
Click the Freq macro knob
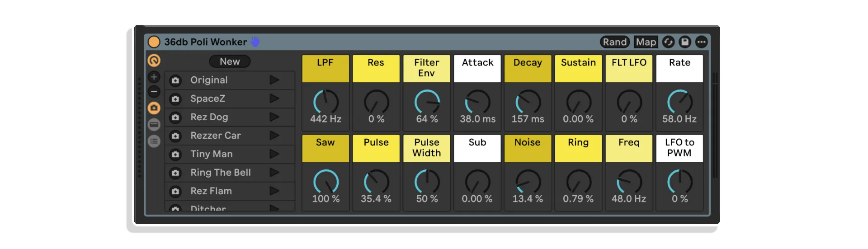point(629,182)
